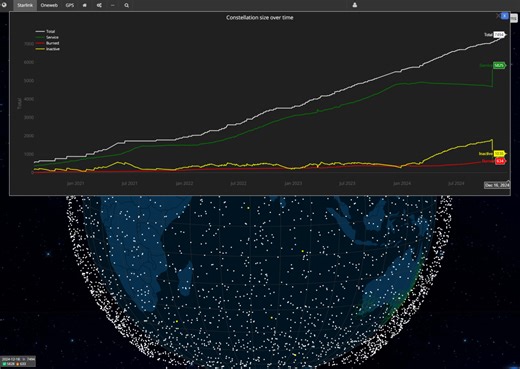The image size is (520, 369).
Task: Click the 1000 y-axis tick label
Action: pos(29,154)
